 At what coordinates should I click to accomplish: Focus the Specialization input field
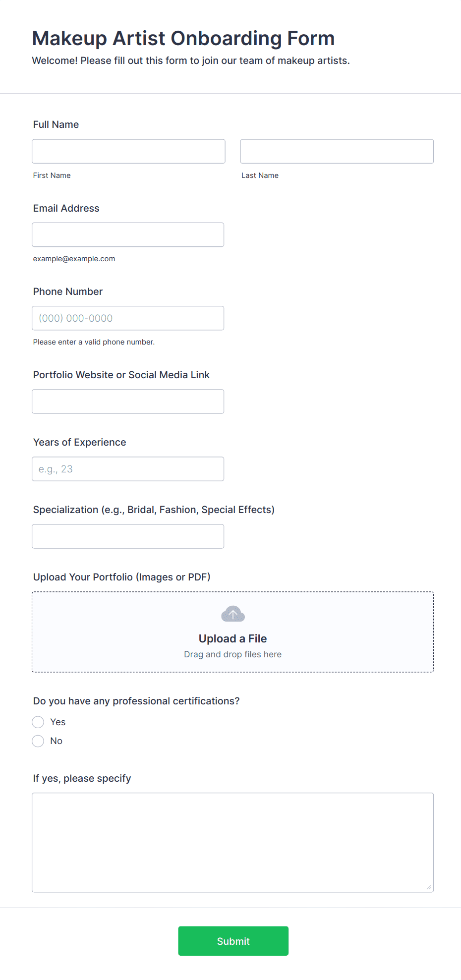128,536
